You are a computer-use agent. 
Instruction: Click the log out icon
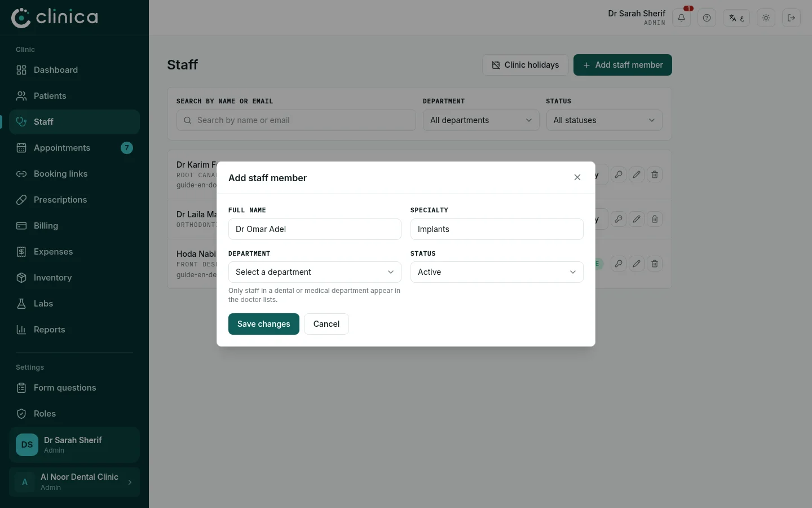tap(791, 18)
